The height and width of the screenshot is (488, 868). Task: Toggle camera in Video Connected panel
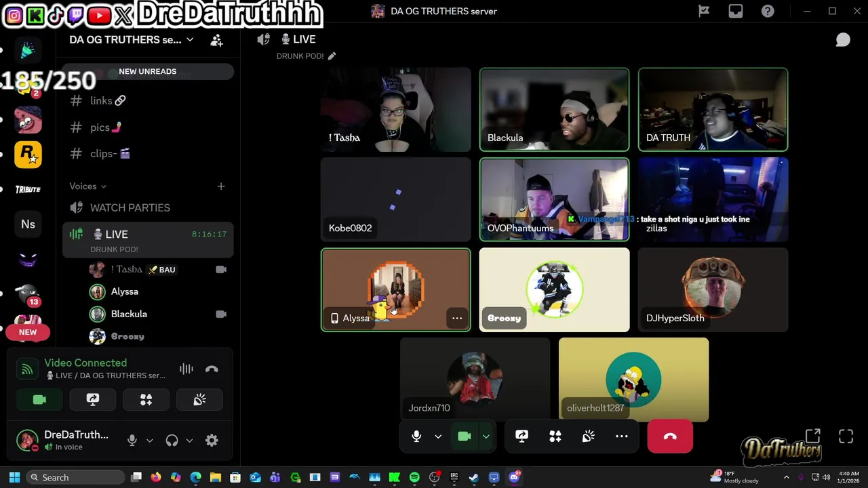pyautogui.click(x=39, y=400)
